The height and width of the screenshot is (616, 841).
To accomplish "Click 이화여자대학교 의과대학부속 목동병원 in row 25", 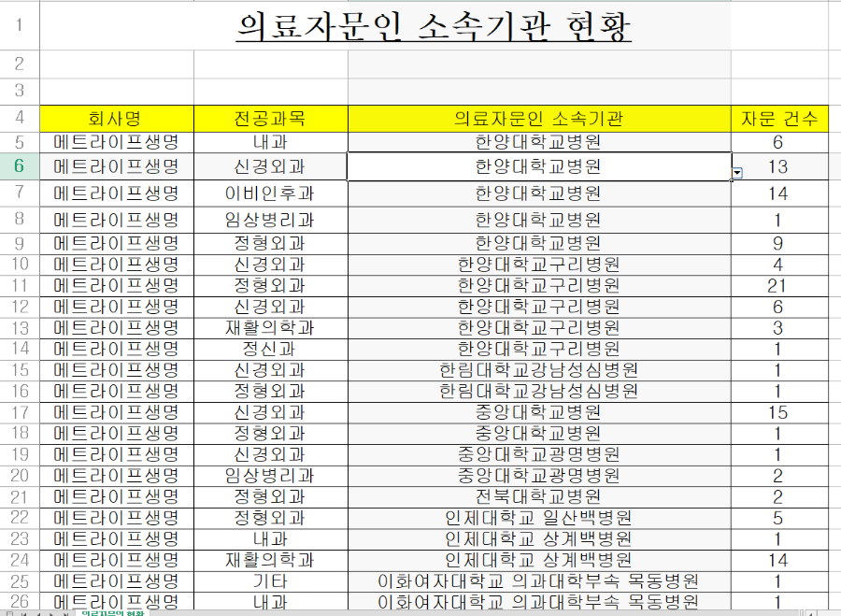I will [539, 581].
